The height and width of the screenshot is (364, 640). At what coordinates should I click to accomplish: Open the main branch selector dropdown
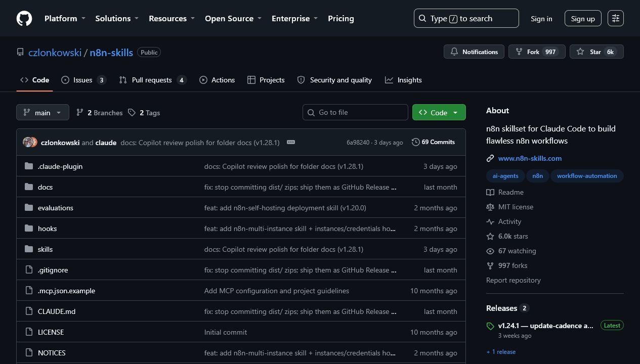coord(42,112)
